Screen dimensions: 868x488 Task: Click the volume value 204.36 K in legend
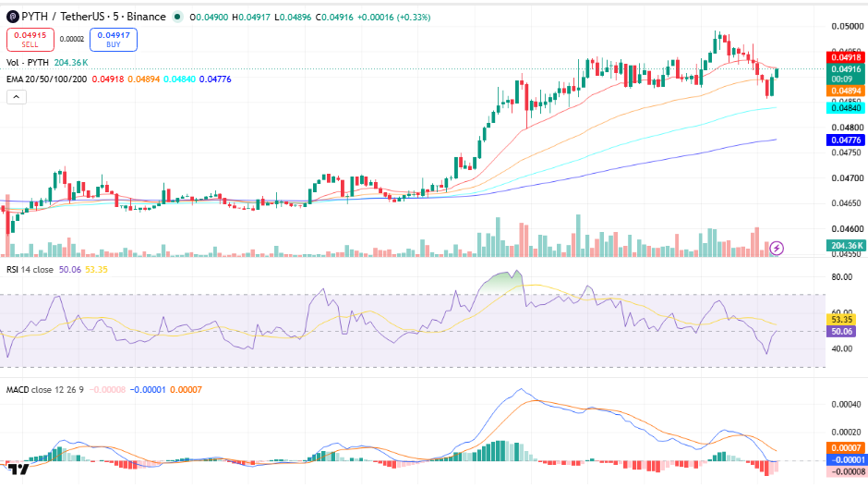(x=71, y=63)
